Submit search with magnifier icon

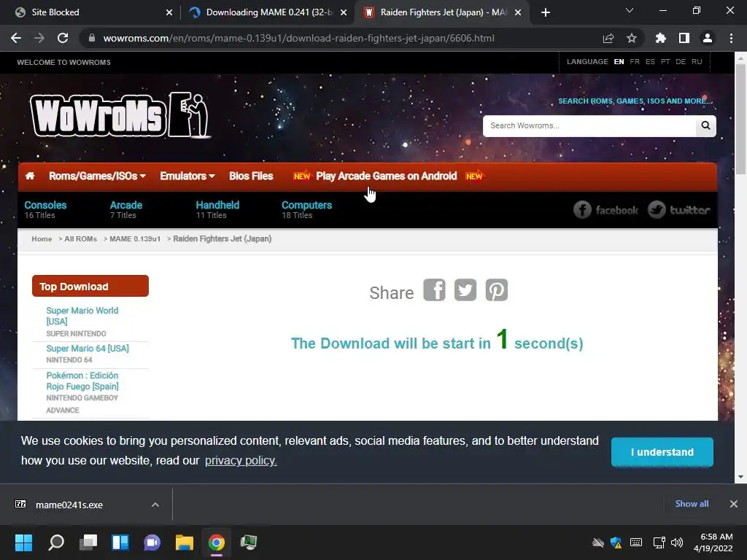(x=705, y=125)
